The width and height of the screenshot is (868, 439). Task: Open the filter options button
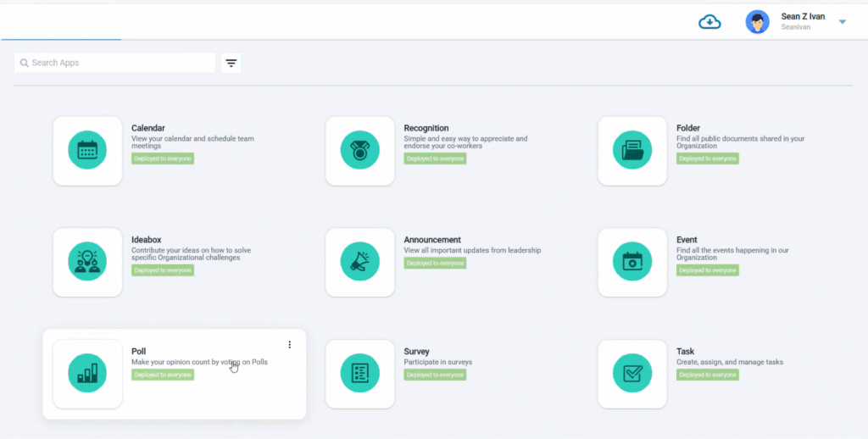231,63
